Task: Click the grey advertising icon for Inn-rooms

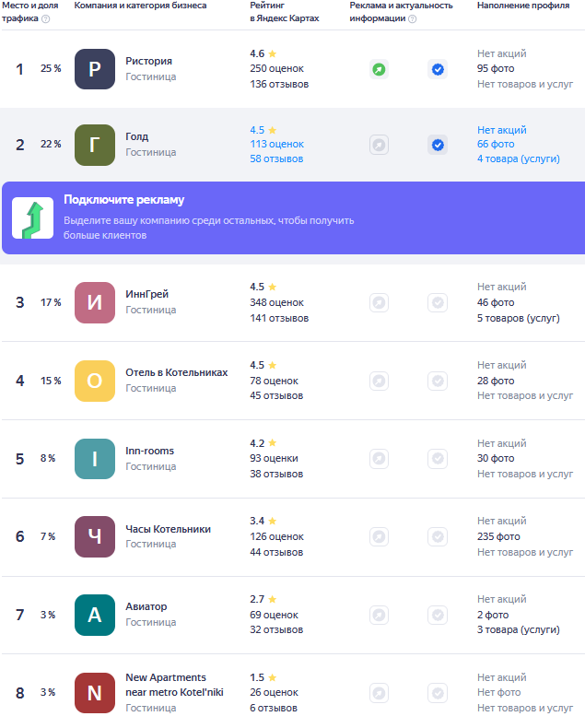Action: (x=379, y=458)
